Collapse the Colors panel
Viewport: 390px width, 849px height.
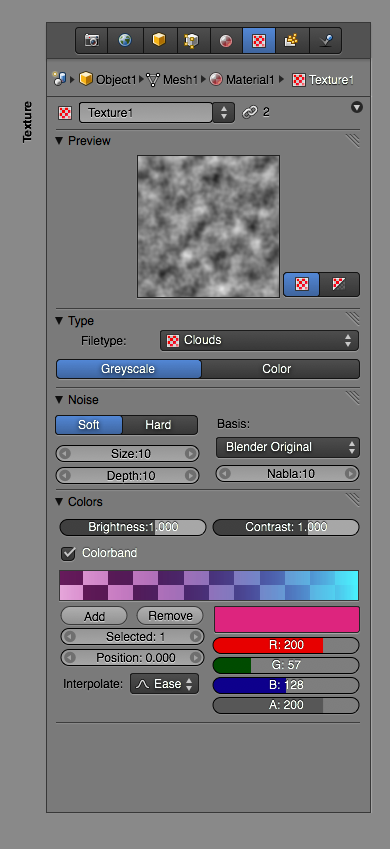(x=60, y=502)
